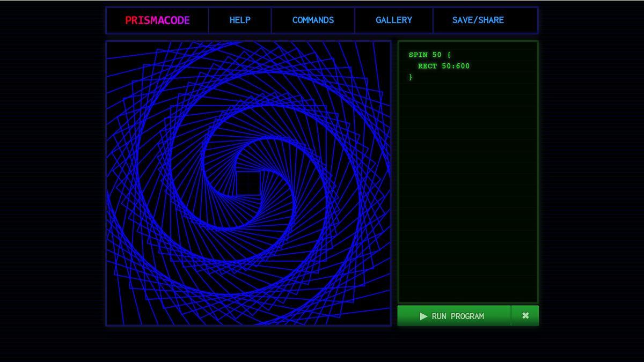Click the number 50 after SPIN
This screenshot has height=362, width=644.
pyautogui.click(x=437, y=55)
